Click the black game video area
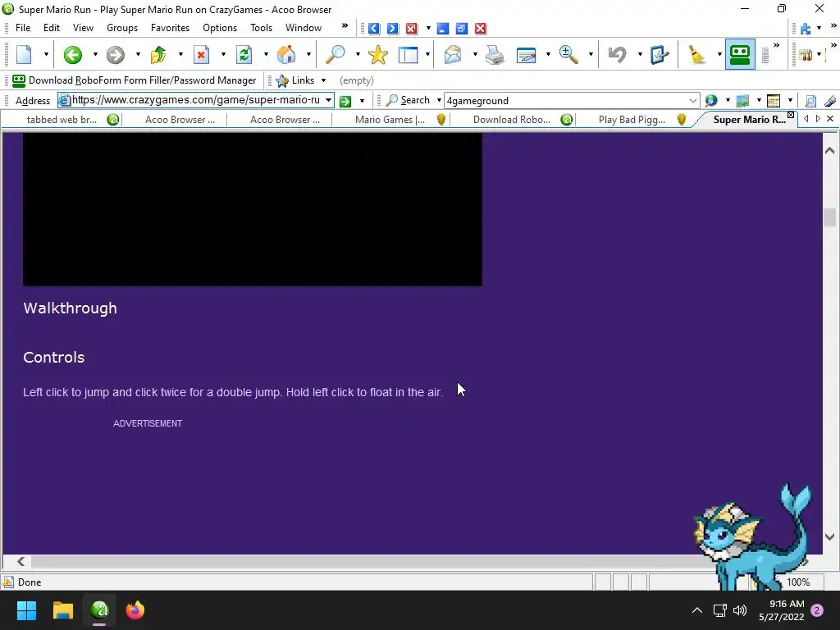The width and height of the screenshot is (840, 630). pyautogui.click(x=253, y=209)
